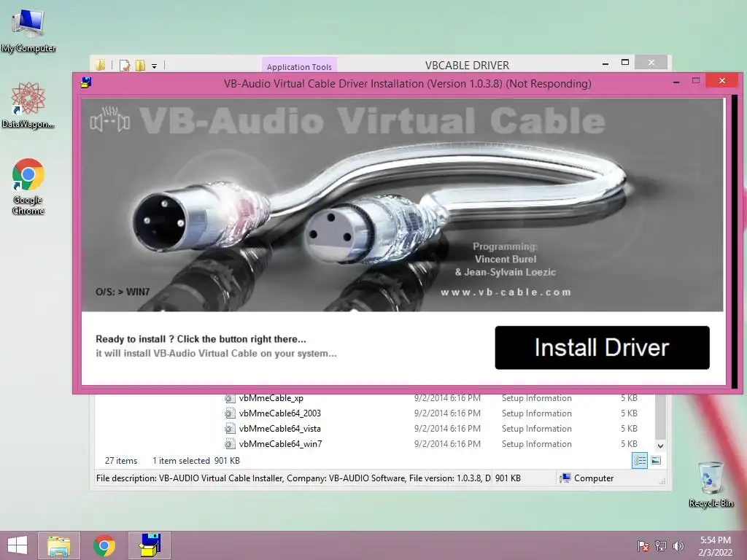Viewport: 747px width, 560px height.
Task: Click the Explorer vertical scrollbar track
Action: (660, 418)
